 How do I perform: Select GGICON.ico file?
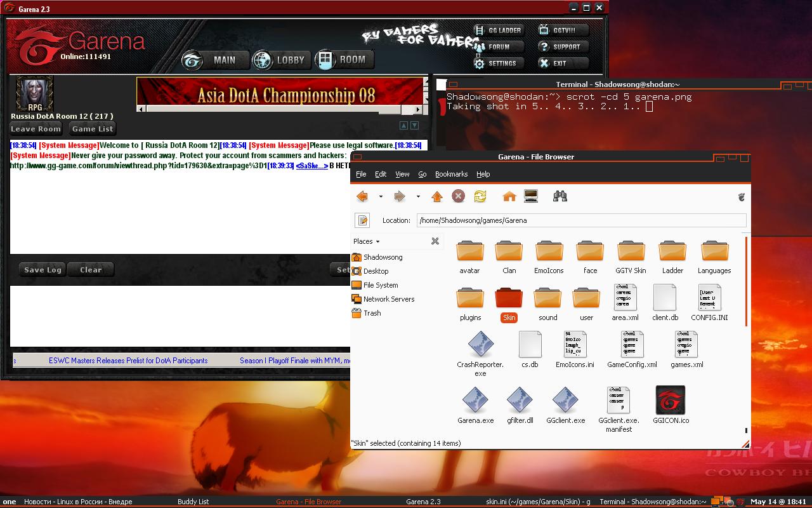point(671,404)
